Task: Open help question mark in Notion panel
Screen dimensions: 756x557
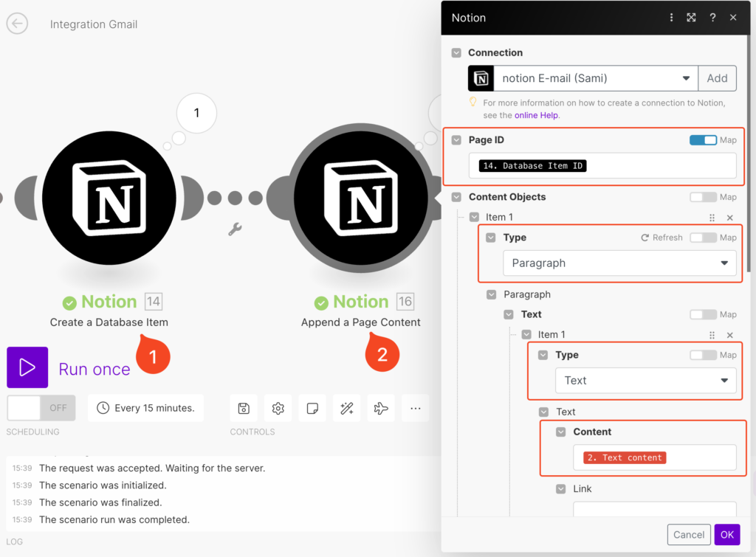Action: click(x=712, y=18)
